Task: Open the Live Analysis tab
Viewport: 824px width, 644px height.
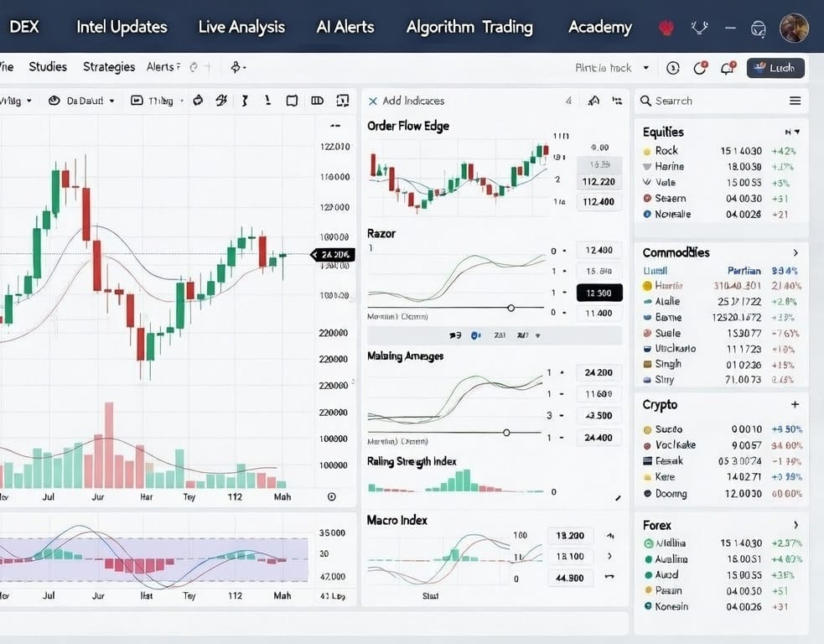Action: pos(241,27)
